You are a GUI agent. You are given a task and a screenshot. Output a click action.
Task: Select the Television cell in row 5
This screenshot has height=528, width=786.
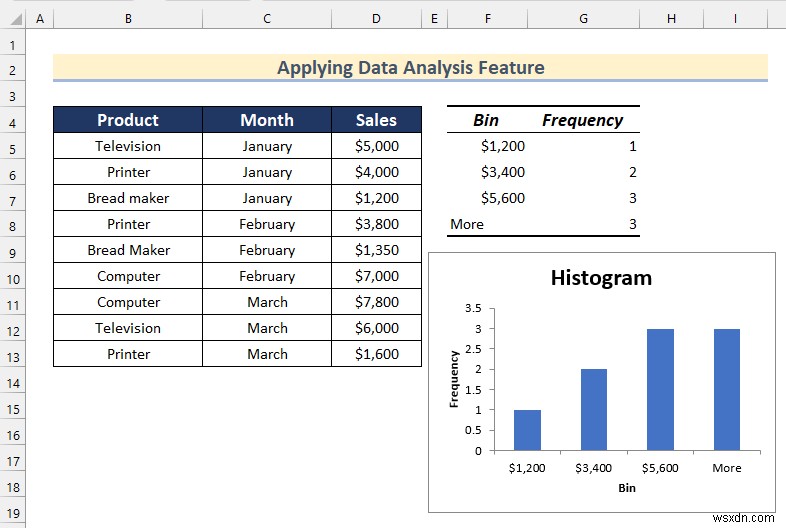(128, 146)
